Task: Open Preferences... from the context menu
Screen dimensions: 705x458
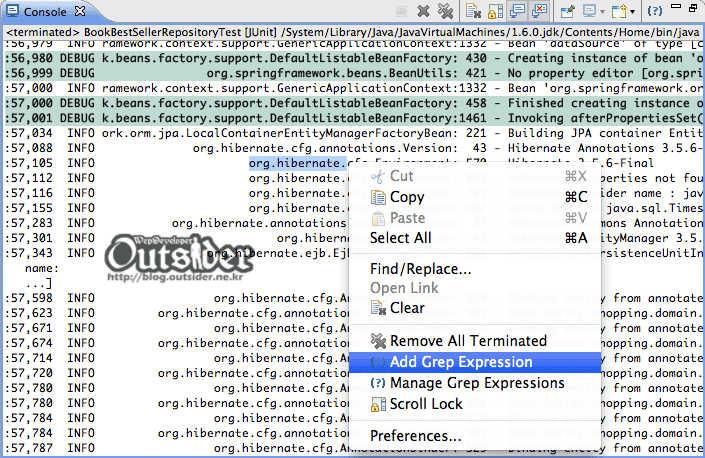Action: tap(415, 436)
